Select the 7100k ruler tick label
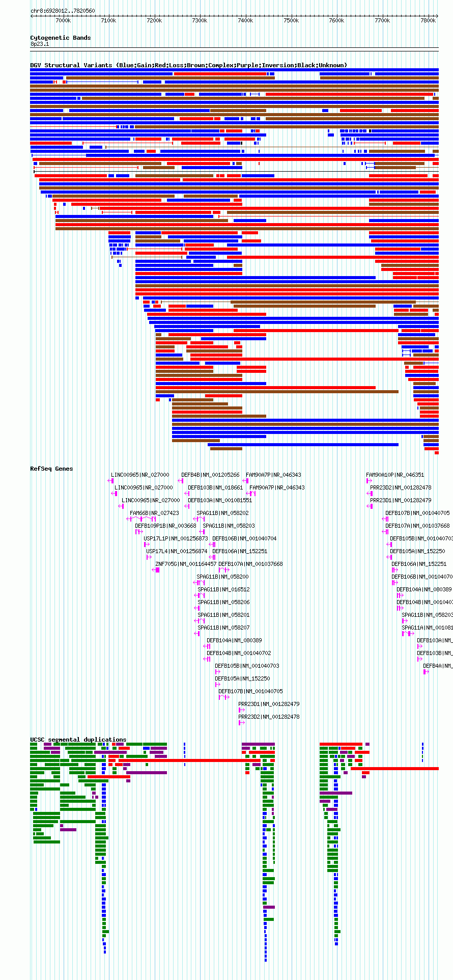The width and height of the screenshot is (453, 980). 108,20
